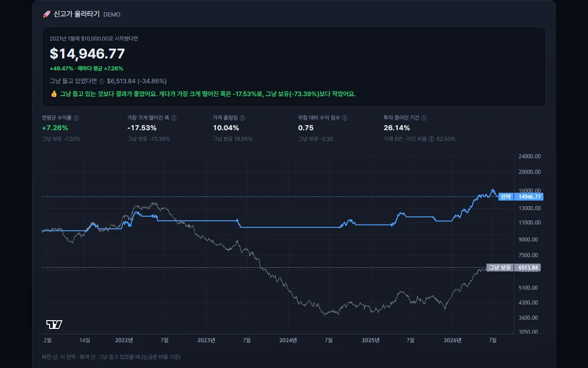Click the 2023년 label on the time axis

pyautogui.click(x=206, y=340)
